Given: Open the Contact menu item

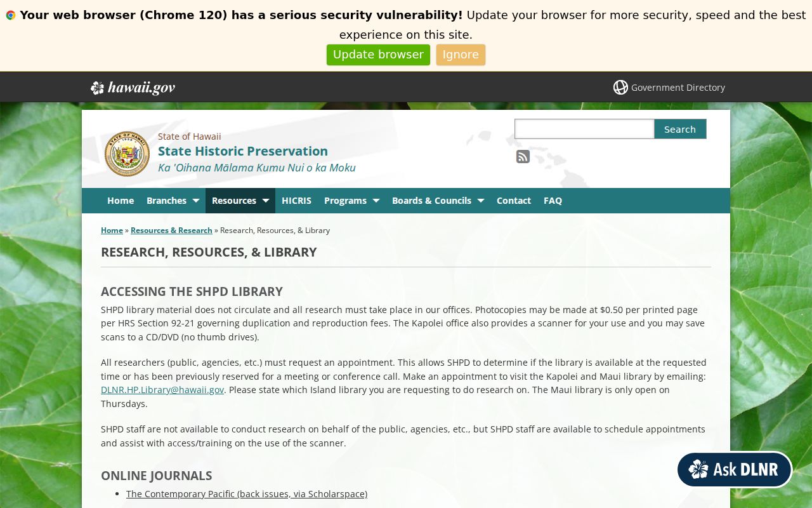Looking at the screenshot, I should pos(514,201).
